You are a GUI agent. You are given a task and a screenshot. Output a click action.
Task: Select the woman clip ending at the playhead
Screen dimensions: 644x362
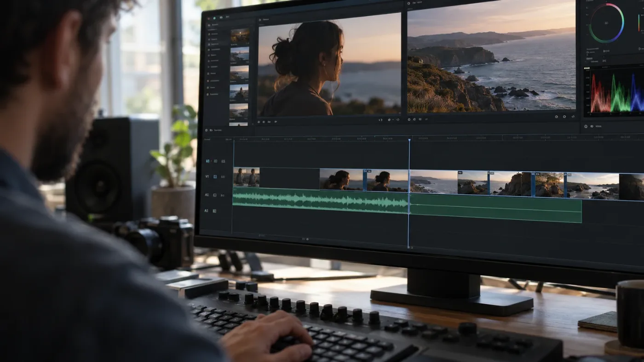tap(387, 180)
